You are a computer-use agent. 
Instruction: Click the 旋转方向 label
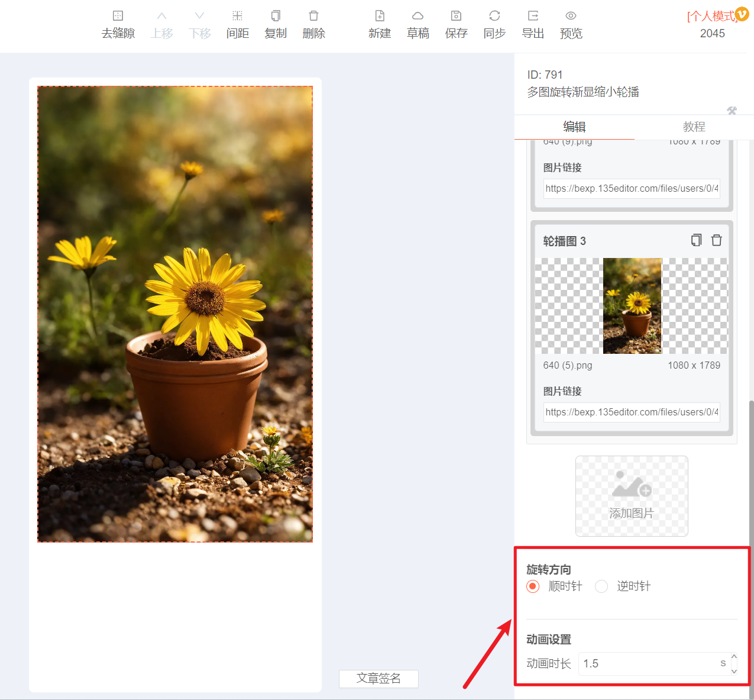[549, 569]
